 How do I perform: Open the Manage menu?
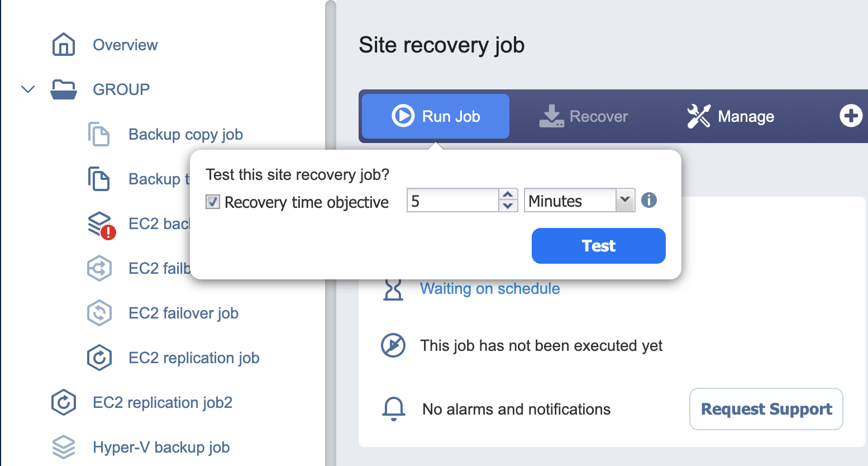[731, 116]
